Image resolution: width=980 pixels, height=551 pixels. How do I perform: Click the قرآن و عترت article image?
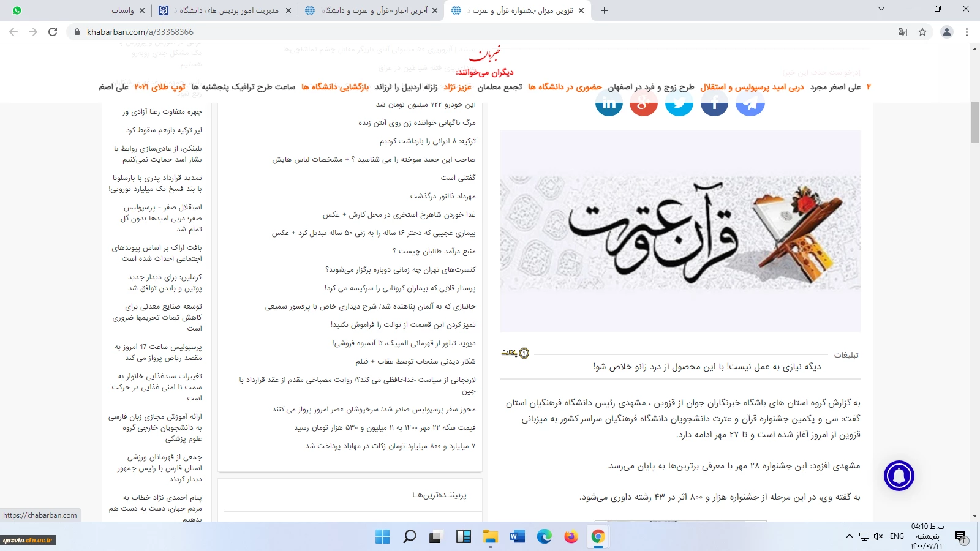680,231
